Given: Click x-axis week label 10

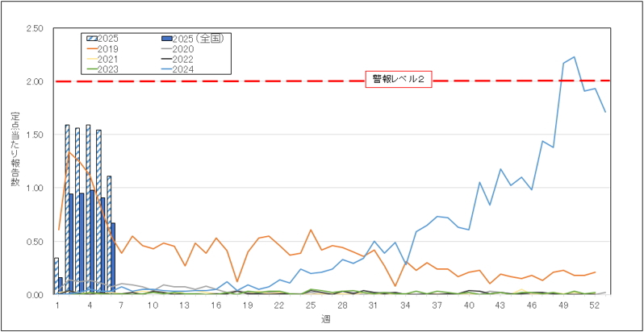Looking at the screenshot, I should coord(153,305).
